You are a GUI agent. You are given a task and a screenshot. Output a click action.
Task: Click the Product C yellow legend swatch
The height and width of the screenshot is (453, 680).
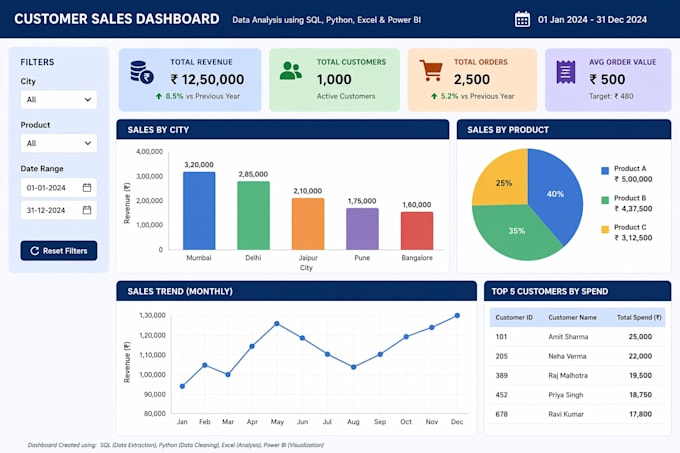pyautogui.click(x=605, y=230)
